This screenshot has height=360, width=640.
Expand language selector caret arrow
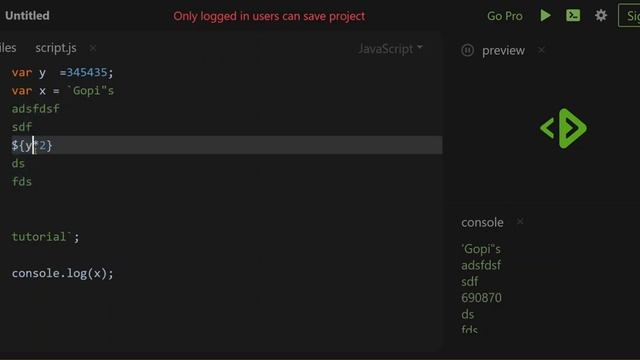point(420,47)
